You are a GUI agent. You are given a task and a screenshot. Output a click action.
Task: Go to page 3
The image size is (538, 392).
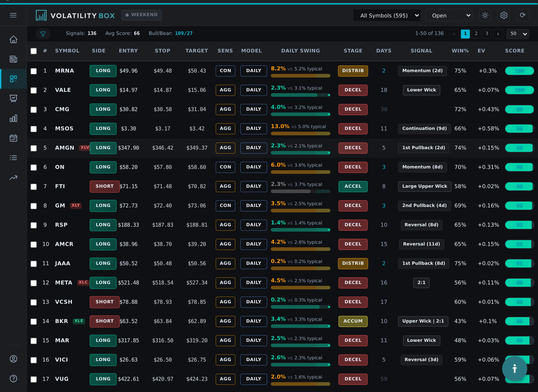point(487,34)
